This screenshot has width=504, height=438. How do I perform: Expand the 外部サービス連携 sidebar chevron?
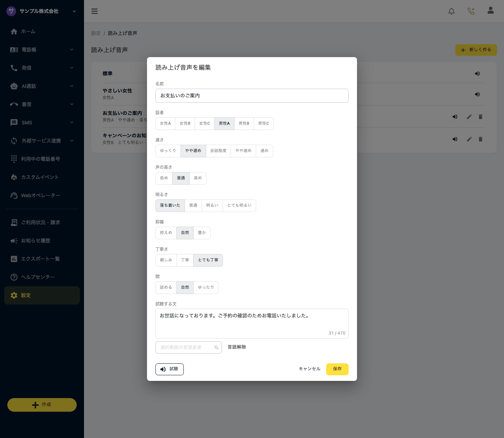coord(72,141)
